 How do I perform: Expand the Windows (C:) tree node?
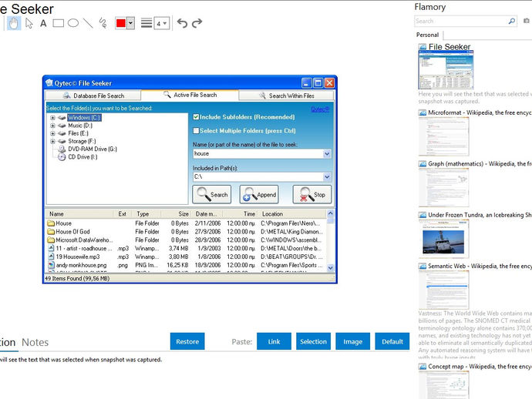point(52,118)
